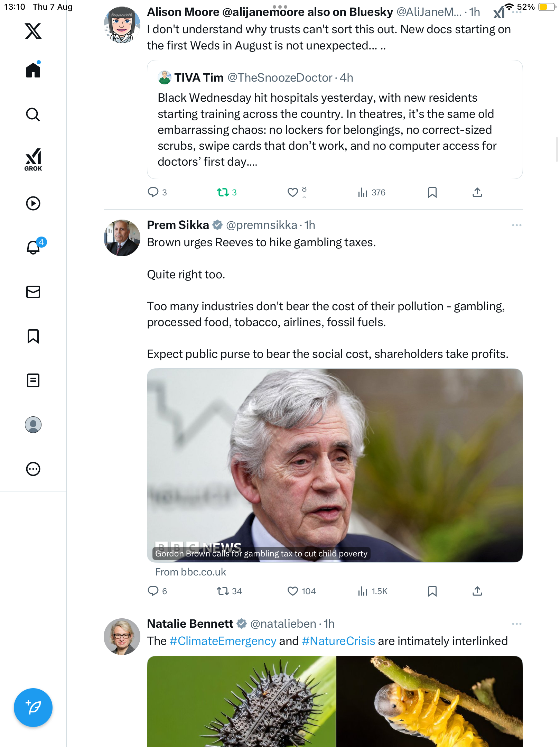Open the More circle menu in sidebar
The image size is (560, 747).
coord(33,469)
